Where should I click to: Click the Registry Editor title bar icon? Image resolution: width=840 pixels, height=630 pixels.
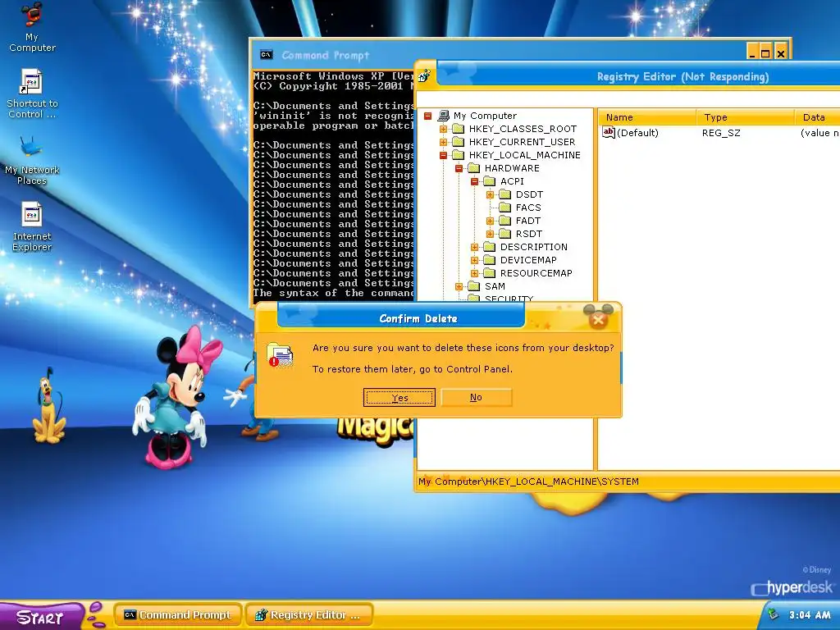[424, 76]
